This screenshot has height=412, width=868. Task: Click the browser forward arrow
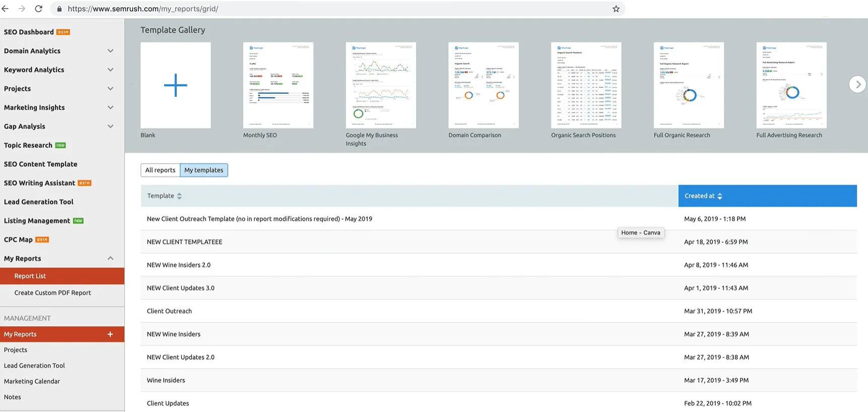point(22,9)
